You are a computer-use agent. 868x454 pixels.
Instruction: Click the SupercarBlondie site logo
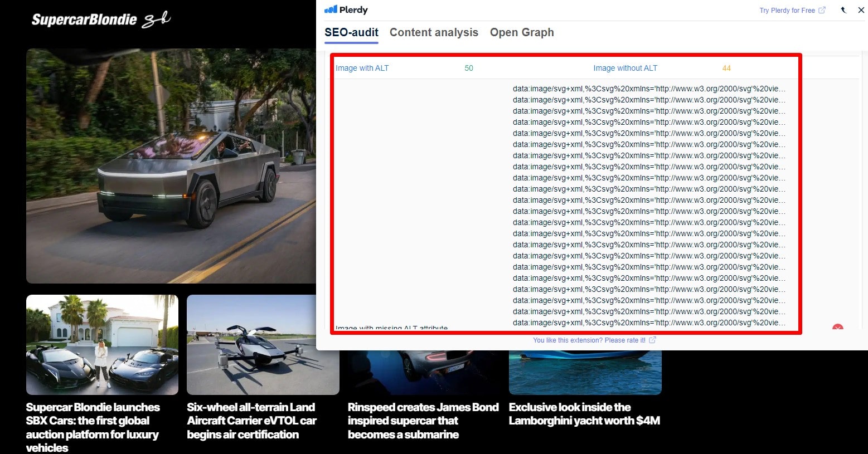click(x=101, y=20)
